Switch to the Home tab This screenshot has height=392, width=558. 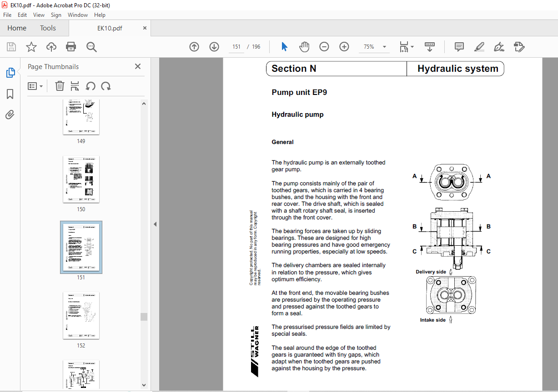(x=17, y=28)
